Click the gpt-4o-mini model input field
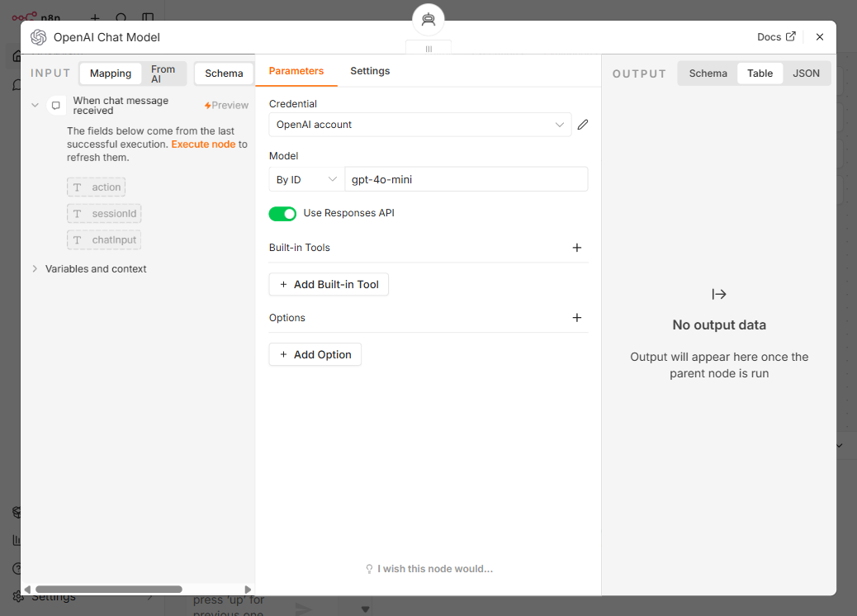This screenshot has width=857, height=616. click(x=466, y=179)
